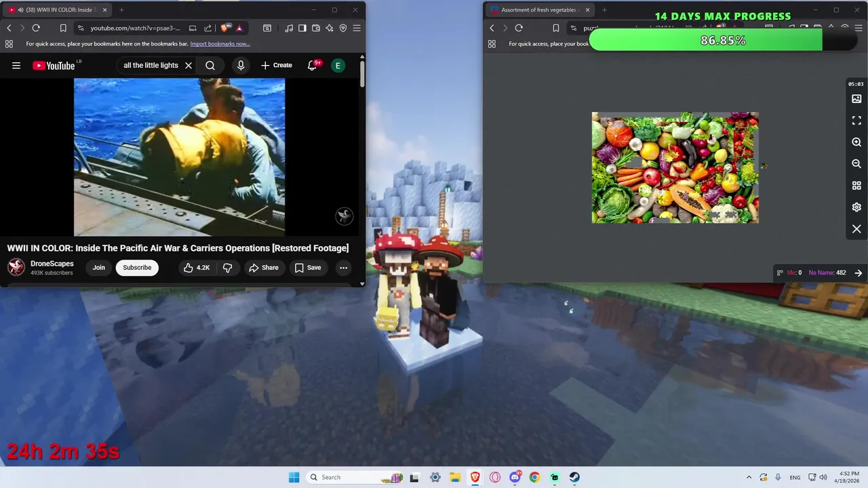Open Windows Start menu
This screenshot has height=488, width=868.
coord(294,477)
